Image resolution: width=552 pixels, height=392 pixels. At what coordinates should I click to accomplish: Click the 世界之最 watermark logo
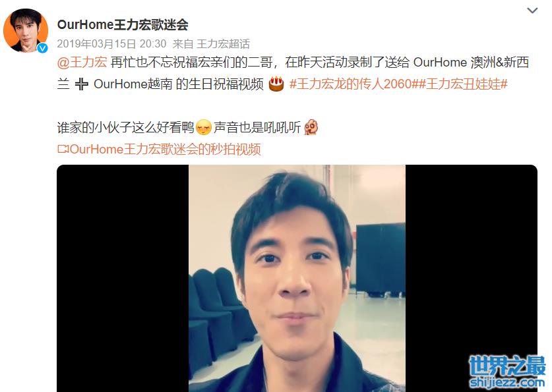click(x=507, y=366)
